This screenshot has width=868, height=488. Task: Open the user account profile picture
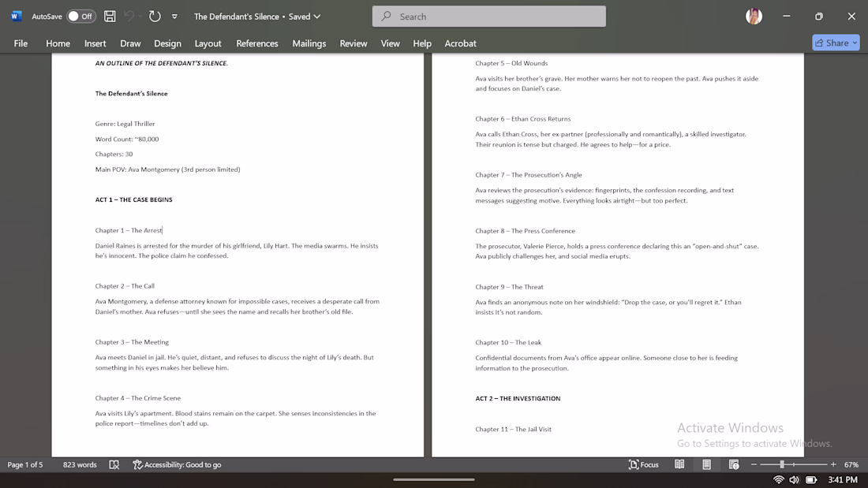click(754, 16)
